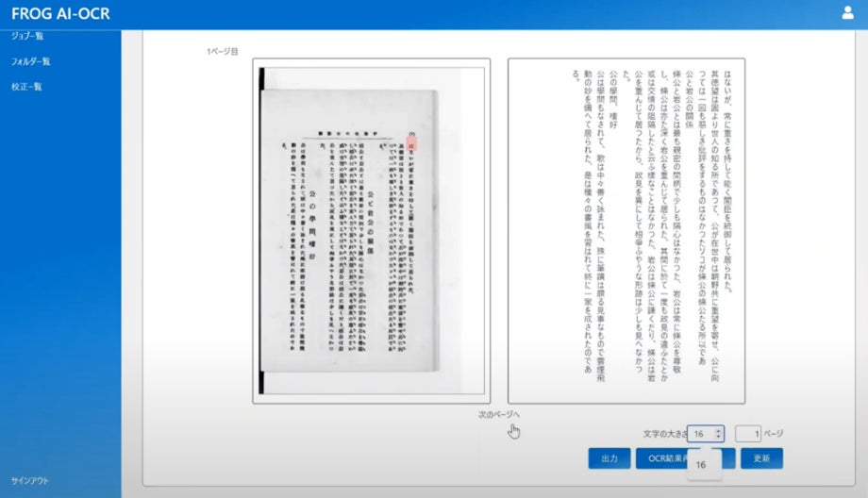Click the FROG AI-OCR logo title
This screenshot has width=868, height=498.
(x=60, y=14)
